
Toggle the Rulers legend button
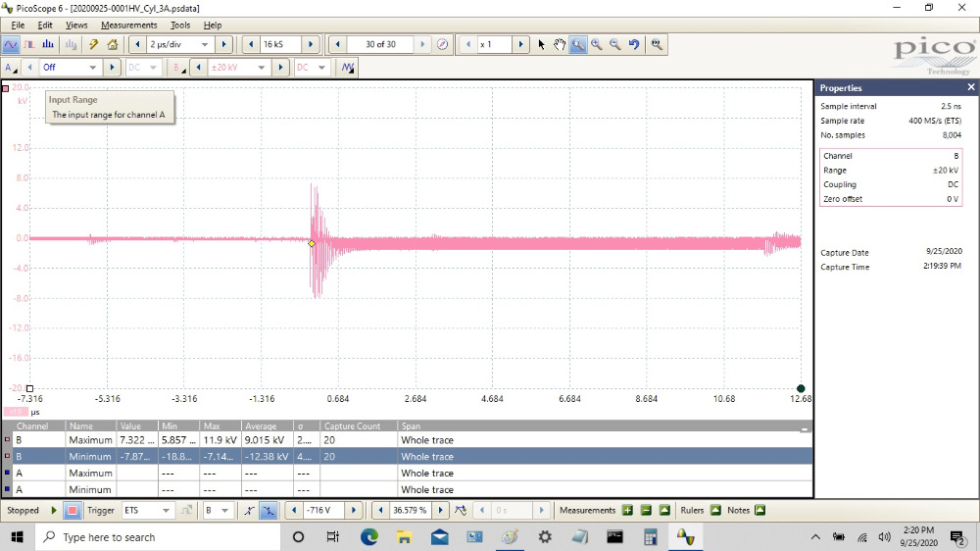[x=715, y=511]
